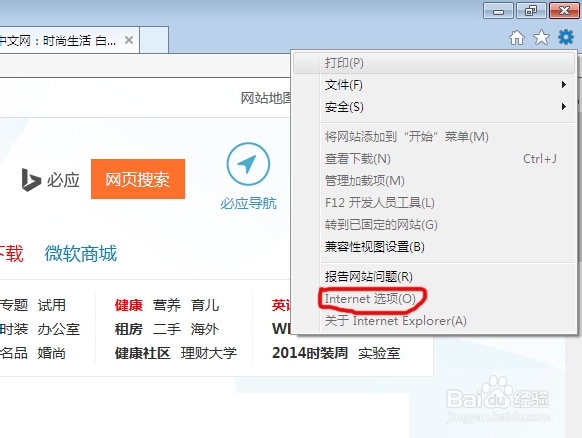
Task: Click the 专题 link
Action: [x=14, y=305]
